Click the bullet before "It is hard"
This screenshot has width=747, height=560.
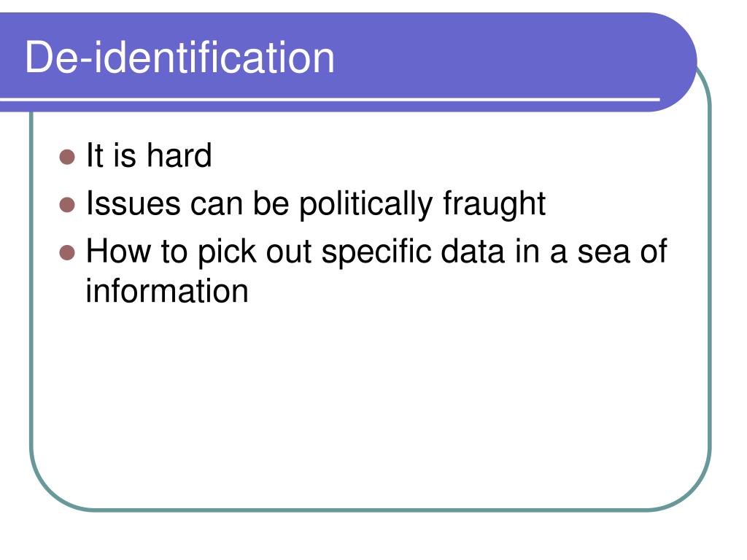(67, 157)
